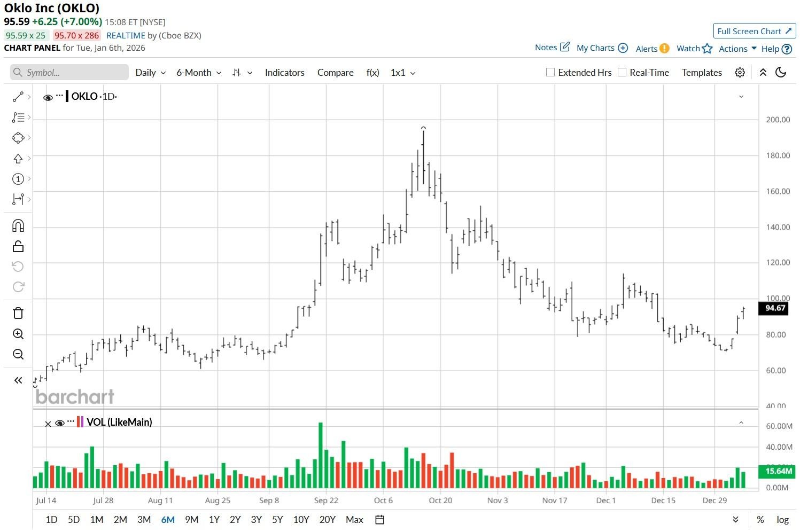Select the 5D time range
The width and height of the screenshot is (800, 532).
click(x=74, y=520)
